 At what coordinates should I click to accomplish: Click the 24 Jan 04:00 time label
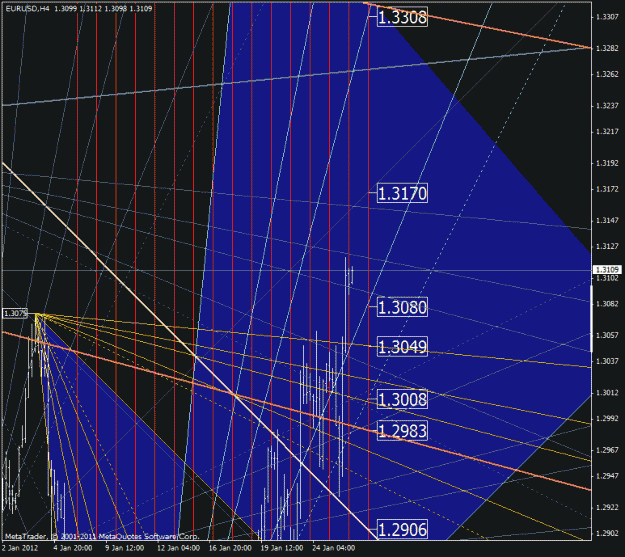point(334,548)
